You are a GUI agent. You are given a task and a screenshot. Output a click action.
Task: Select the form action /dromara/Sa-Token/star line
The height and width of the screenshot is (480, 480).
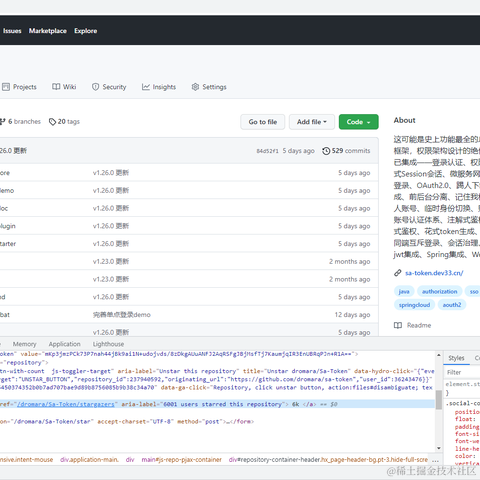127,422
